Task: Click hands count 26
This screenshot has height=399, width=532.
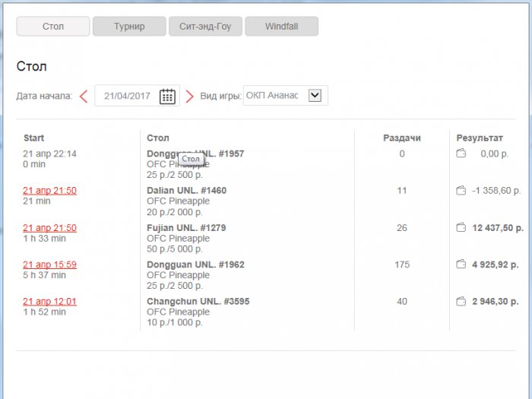Action: 402,228
